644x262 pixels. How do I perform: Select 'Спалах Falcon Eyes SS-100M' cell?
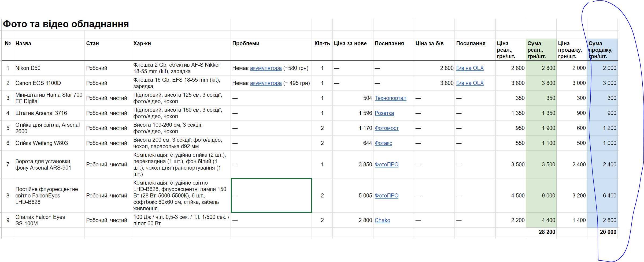point(49,220)
